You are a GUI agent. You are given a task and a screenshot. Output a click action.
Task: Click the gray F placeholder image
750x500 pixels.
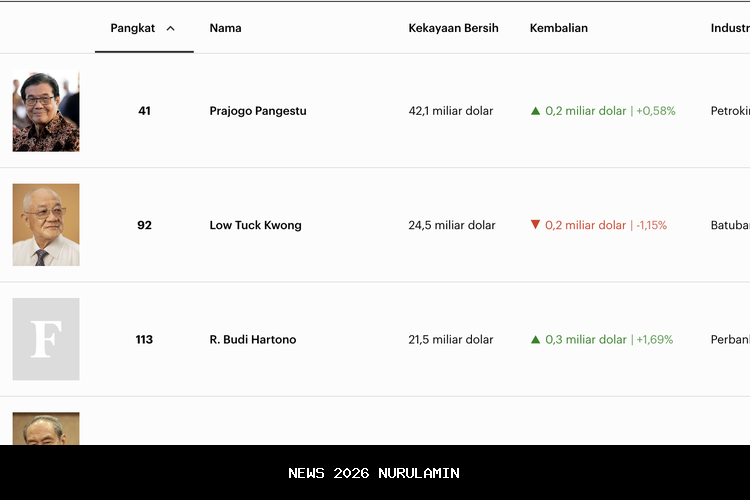46,339
